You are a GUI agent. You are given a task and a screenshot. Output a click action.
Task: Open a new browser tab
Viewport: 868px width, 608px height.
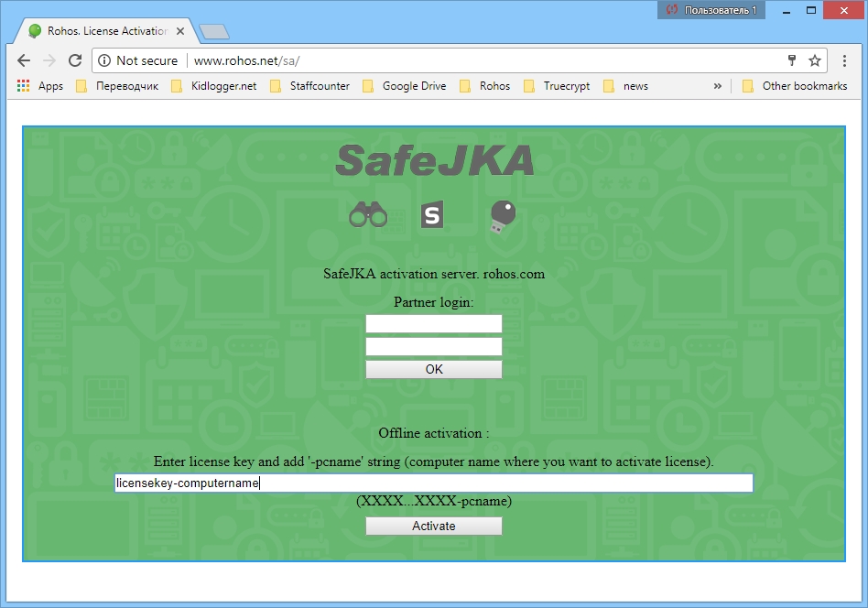[x=214, y=32]
